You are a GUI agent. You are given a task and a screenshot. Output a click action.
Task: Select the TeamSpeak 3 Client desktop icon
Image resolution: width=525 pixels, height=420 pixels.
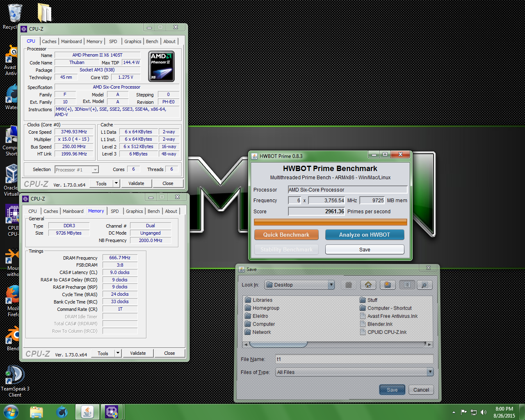point(15,381)
